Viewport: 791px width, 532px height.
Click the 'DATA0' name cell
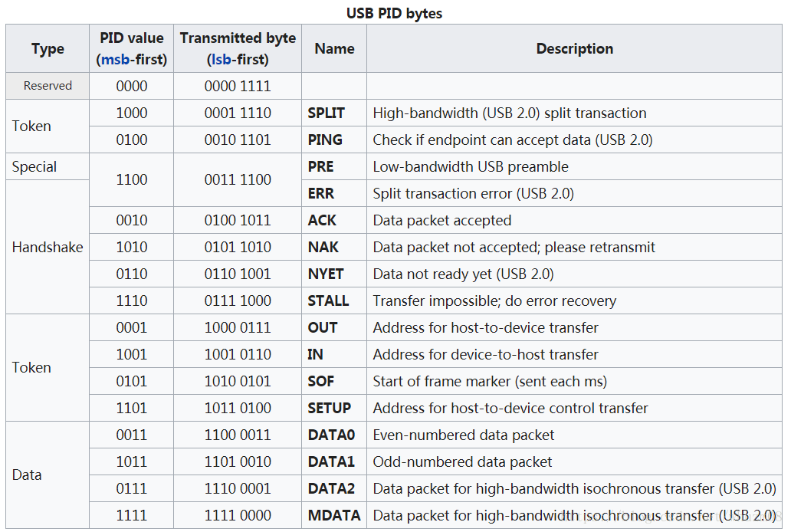334,435
